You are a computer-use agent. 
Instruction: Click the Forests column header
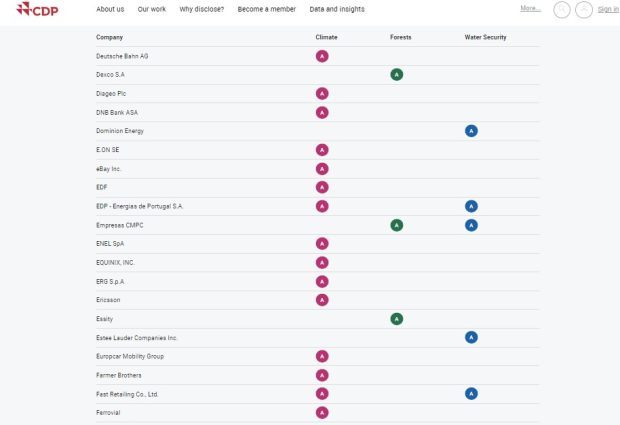[401, 37]
